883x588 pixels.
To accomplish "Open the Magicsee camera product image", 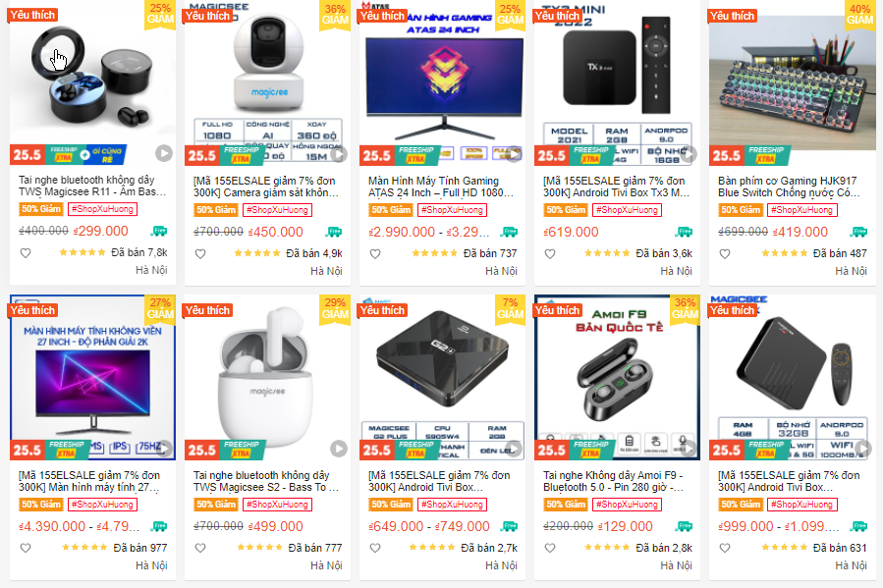I will point(267,82).
